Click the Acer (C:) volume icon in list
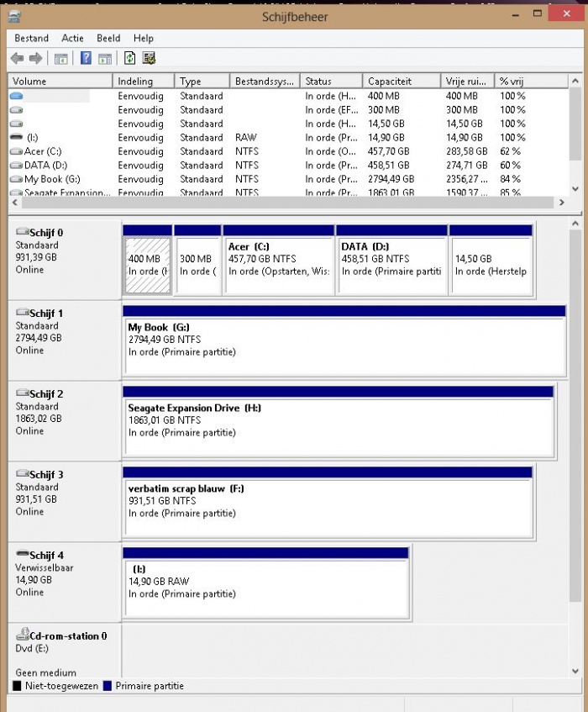Screen dimensions: 588x712 click(x=16, y=151)
